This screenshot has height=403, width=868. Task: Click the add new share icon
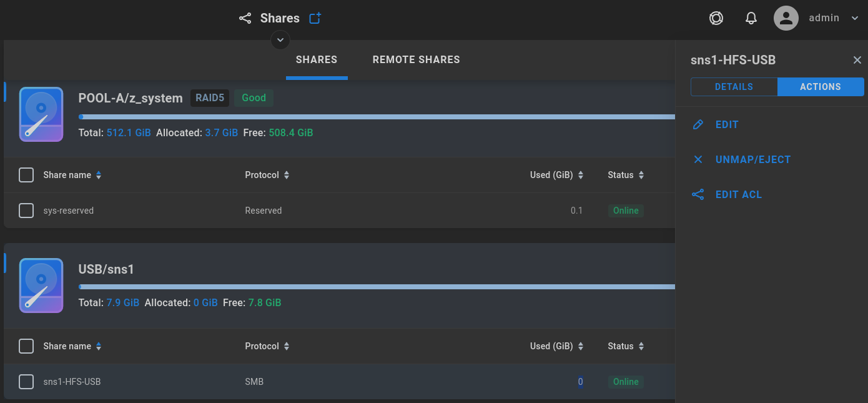click(x=315, y=18)
